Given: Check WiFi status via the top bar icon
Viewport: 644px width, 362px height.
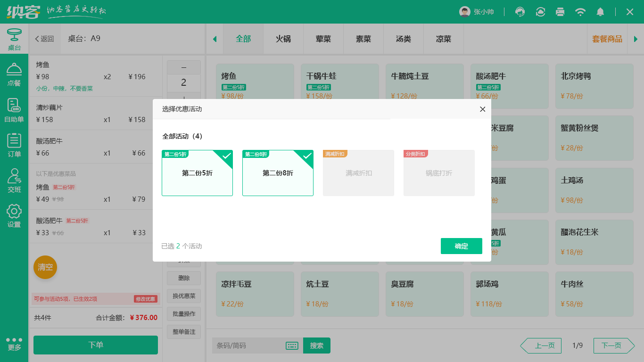Looking at the screenshot, I should [x=580, y=12].
